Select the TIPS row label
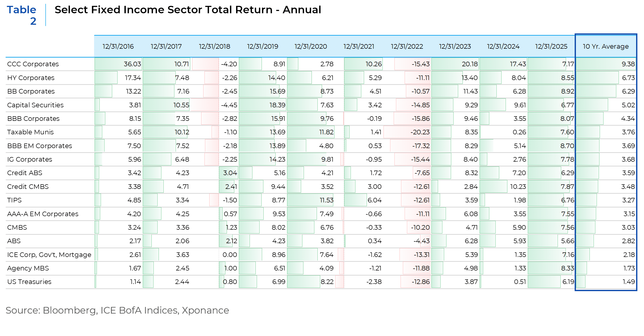Screen dimensions: 644x336 (14, 200)
